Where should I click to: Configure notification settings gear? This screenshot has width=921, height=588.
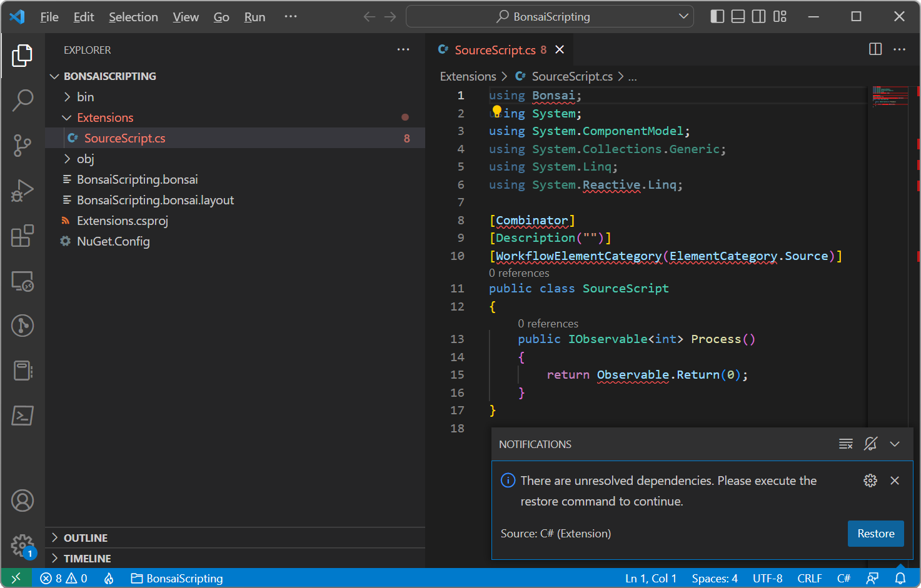tap(870, 481)
